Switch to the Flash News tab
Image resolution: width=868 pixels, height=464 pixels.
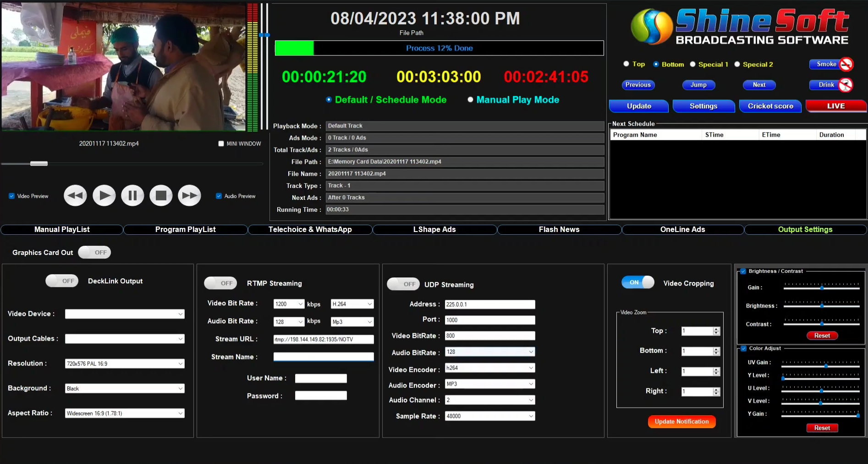(x=559, y=229)
